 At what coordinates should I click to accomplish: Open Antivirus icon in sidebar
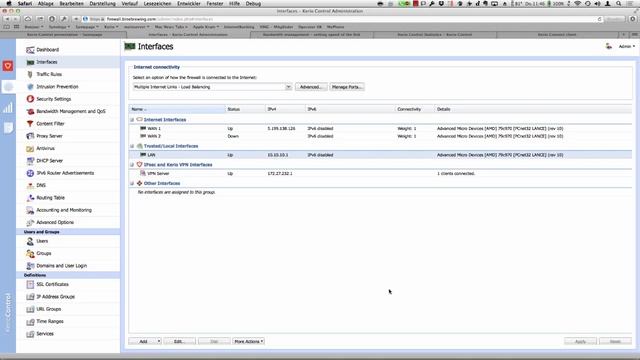tap(30, 148)
